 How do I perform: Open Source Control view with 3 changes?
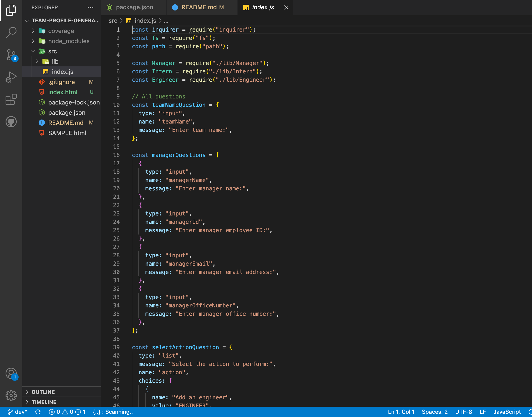click(11, 55)
